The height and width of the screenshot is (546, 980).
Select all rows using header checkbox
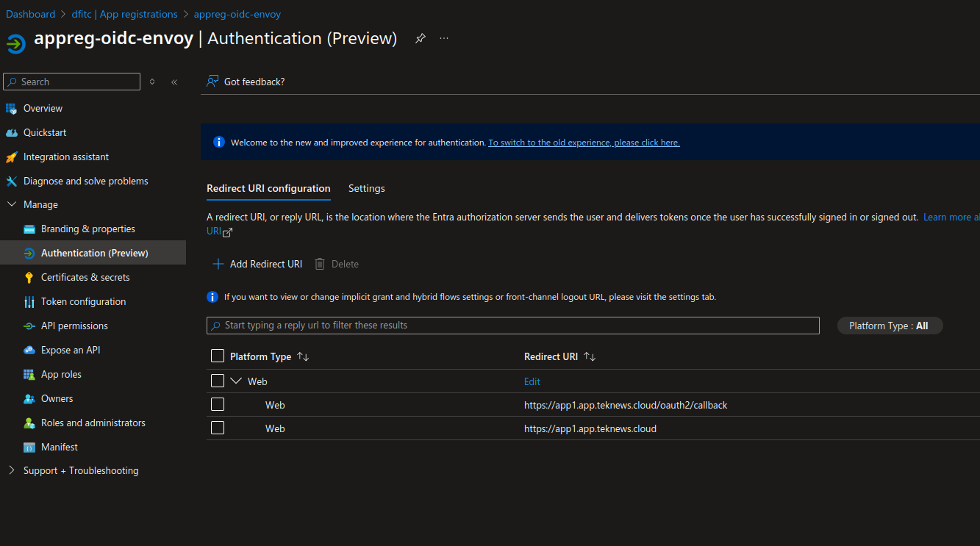(218, 356)
